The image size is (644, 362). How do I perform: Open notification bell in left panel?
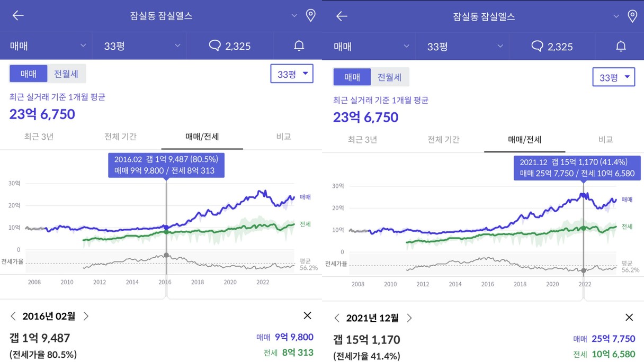click(299, 46)
